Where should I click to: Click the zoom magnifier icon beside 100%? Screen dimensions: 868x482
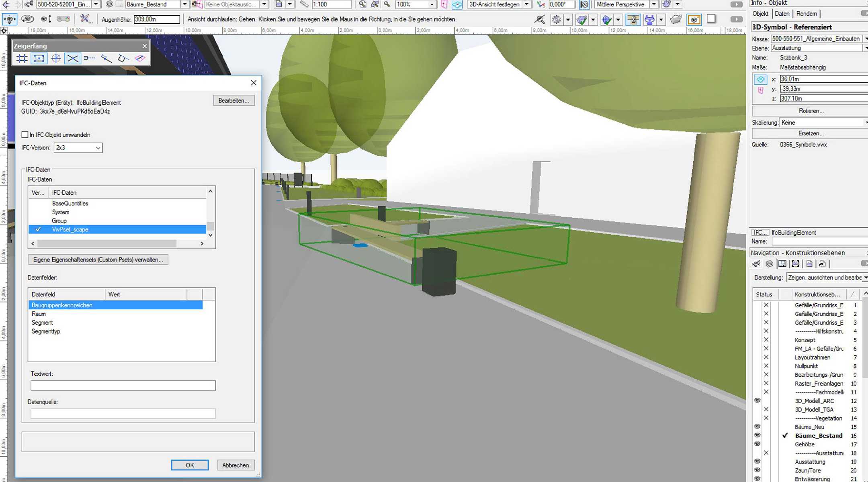[387, 4]
